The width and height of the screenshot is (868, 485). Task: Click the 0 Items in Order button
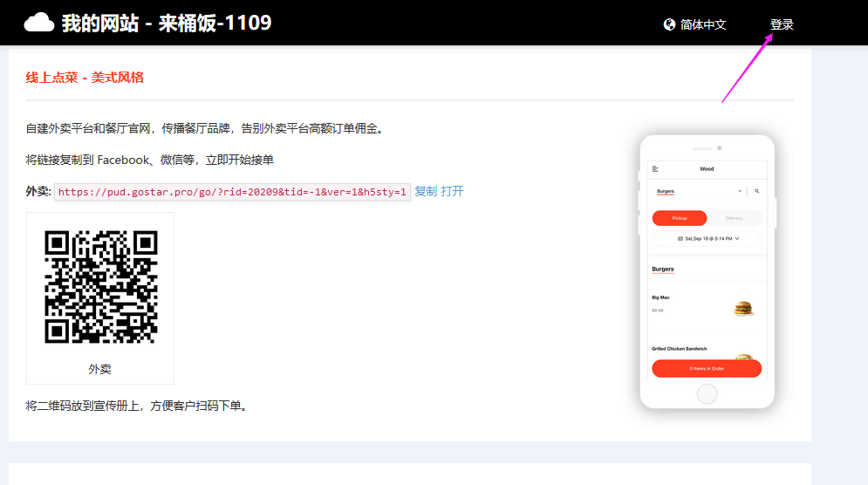pyautogui.click(x=707, y=368)
